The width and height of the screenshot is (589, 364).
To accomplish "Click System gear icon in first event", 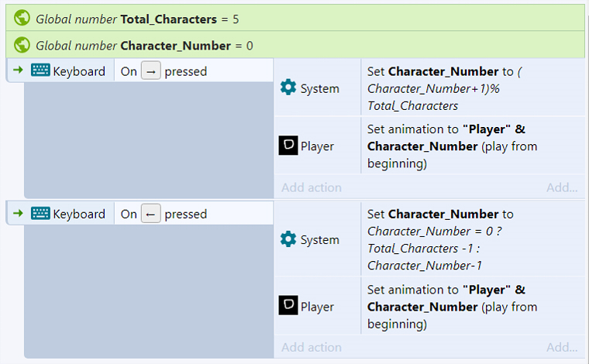I will pyautogui.click(x=288, y=88).
